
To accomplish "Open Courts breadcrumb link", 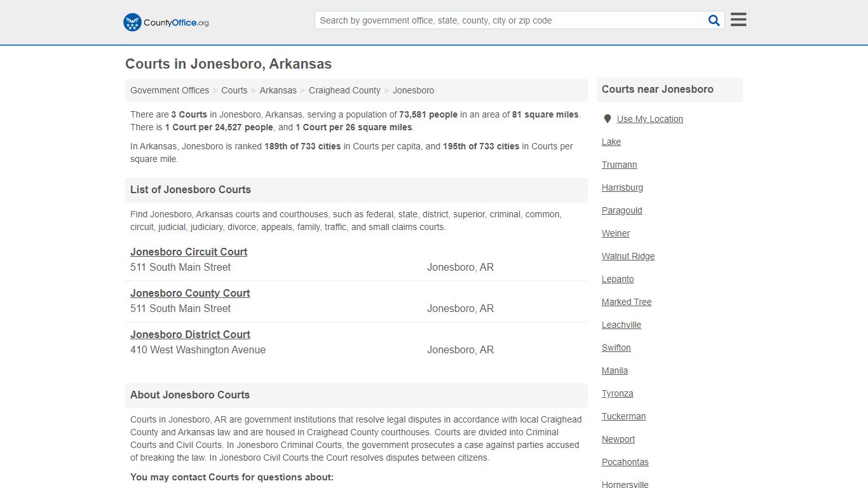I will click(234, 90).
